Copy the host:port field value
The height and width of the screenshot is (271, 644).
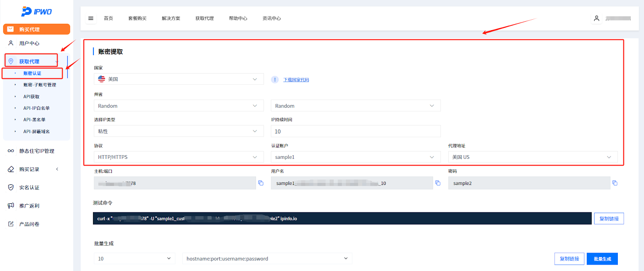click(x=261, y=183)
